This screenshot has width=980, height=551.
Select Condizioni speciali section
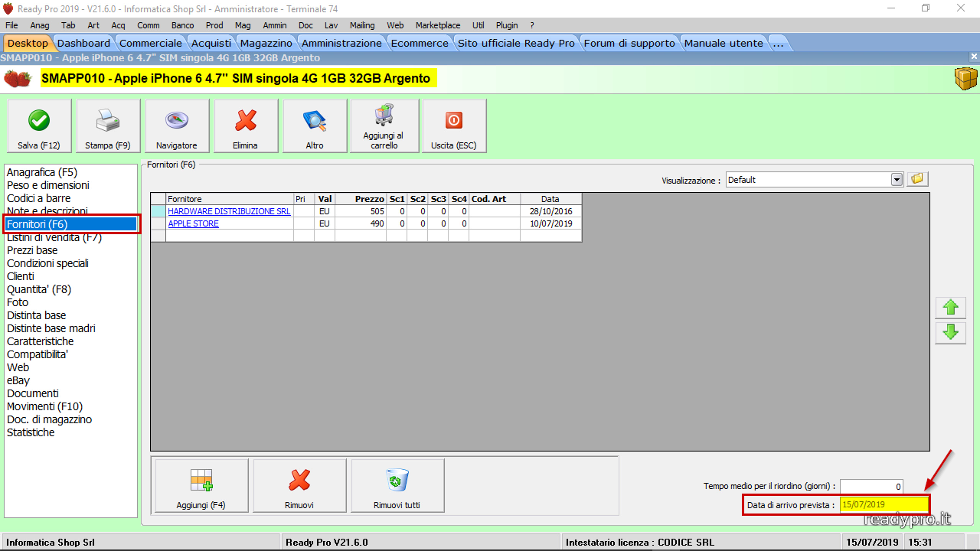pyautogui.click(x=47, y=263)
